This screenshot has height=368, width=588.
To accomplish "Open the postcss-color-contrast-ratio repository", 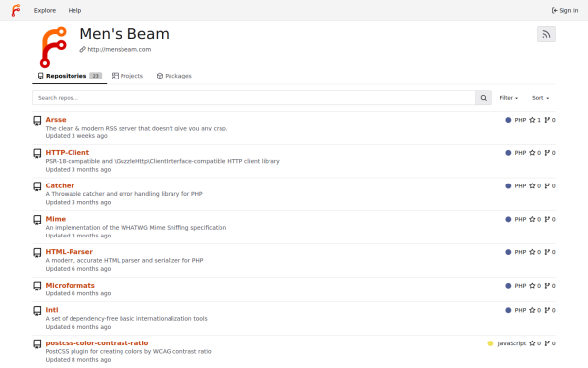I will [97, 342].
